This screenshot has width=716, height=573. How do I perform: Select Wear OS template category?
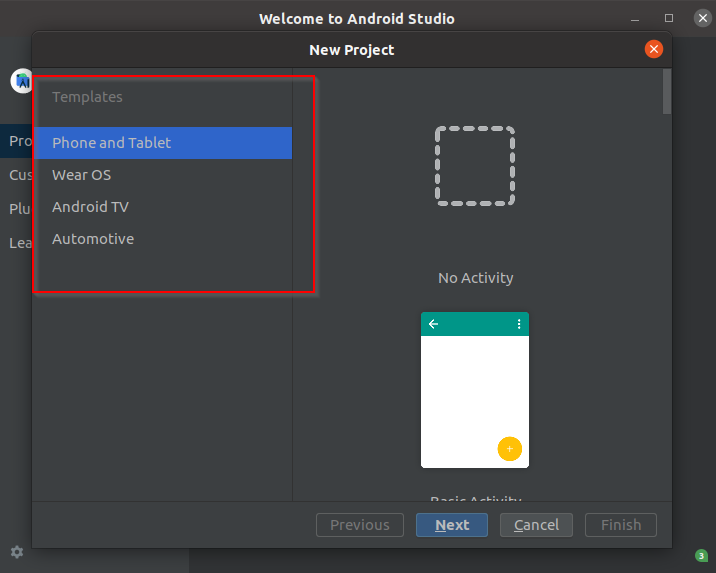point(163,175)
